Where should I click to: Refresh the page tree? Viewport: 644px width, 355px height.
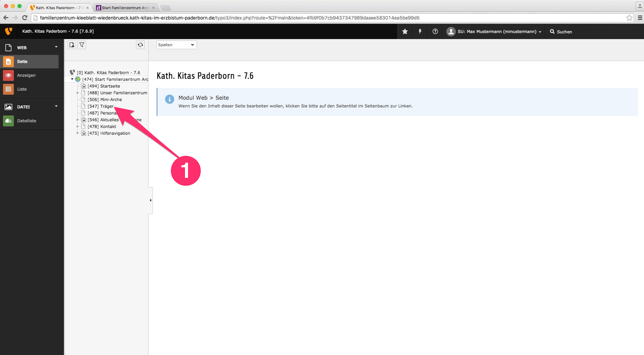pos(140,45)
